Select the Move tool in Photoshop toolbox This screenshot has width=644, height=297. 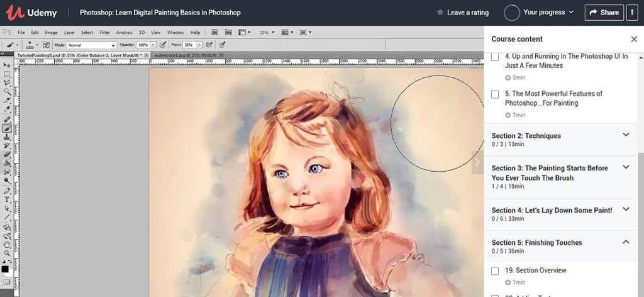click(6, 65)
